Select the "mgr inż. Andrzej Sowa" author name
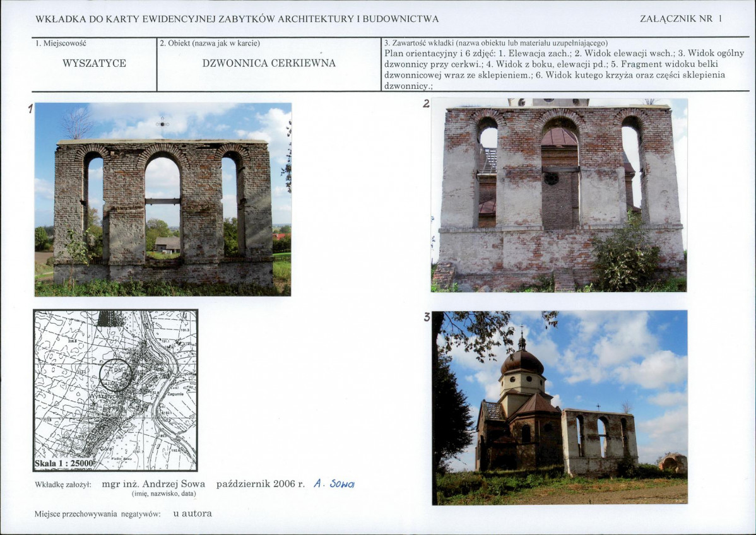The image size is (756, 535). [153, 485]
